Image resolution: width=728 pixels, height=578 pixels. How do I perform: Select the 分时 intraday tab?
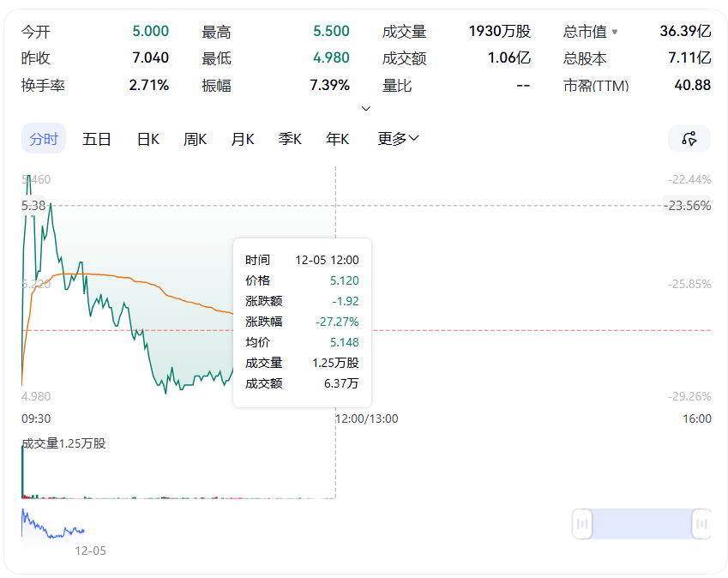44,139
